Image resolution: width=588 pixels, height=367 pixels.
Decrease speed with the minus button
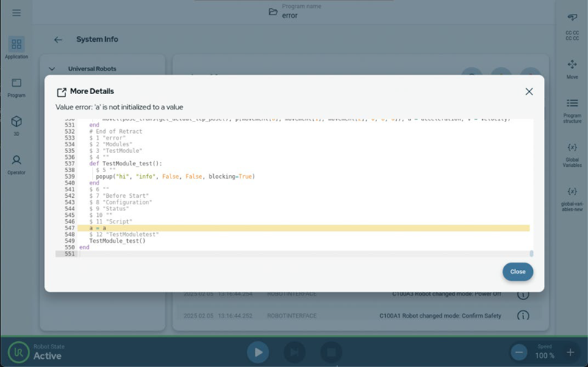519,352
